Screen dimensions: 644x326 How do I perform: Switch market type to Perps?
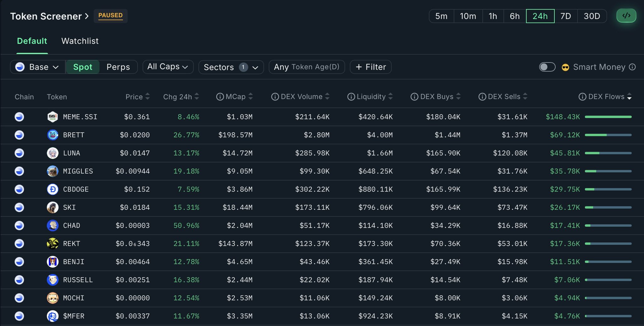point(118,67)
